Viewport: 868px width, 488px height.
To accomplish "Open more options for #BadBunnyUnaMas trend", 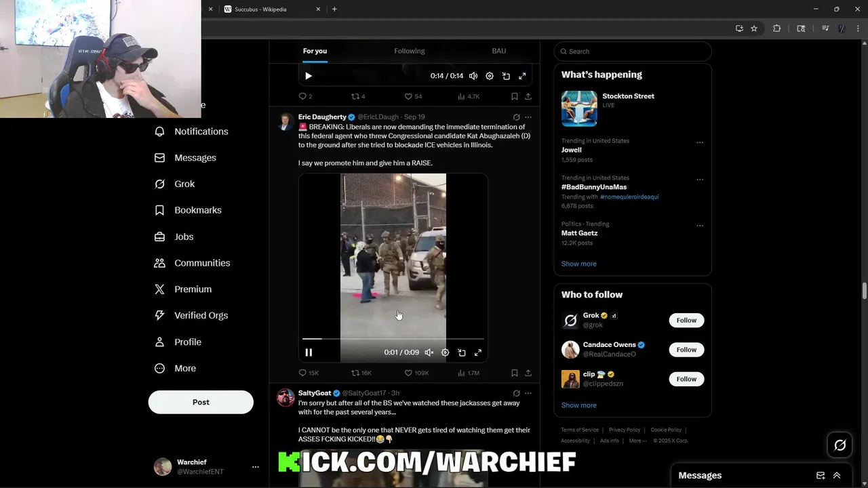I will 700,180.
